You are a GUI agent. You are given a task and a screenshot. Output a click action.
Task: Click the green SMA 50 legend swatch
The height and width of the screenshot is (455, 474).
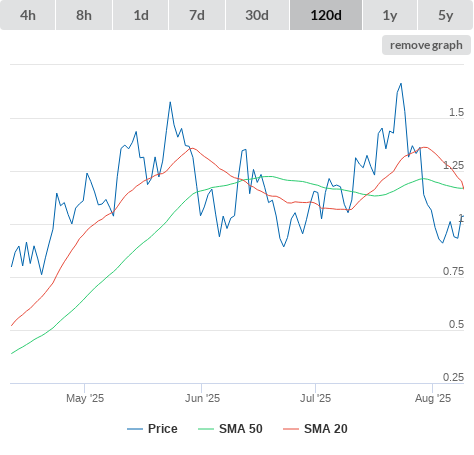click(x=206, y=429)
